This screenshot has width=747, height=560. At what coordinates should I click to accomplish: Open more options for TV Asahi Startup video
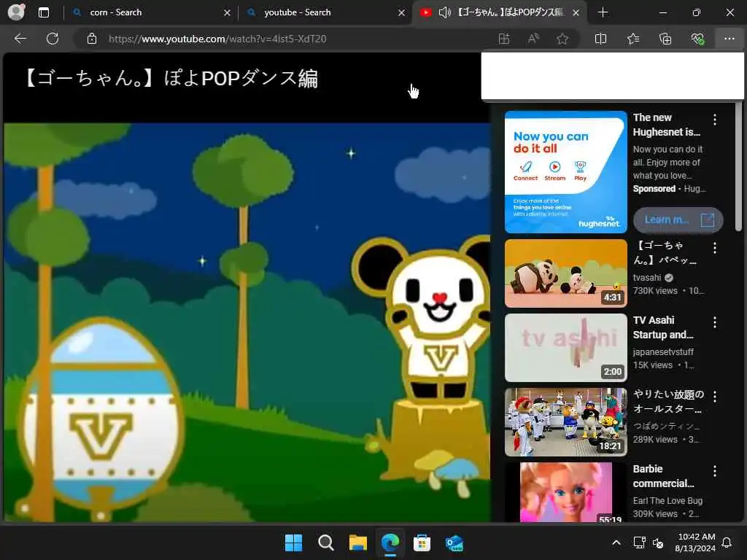[715, 322]
